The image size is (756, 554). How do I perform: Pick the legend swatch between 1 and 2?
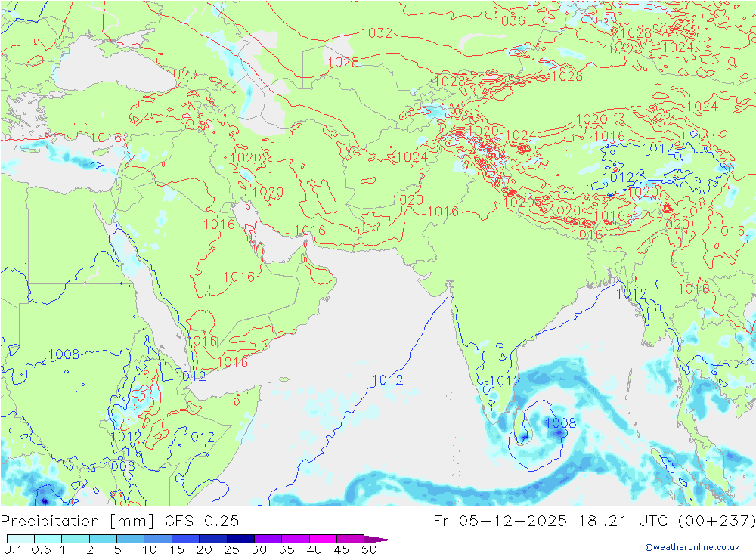pos(75,539)
